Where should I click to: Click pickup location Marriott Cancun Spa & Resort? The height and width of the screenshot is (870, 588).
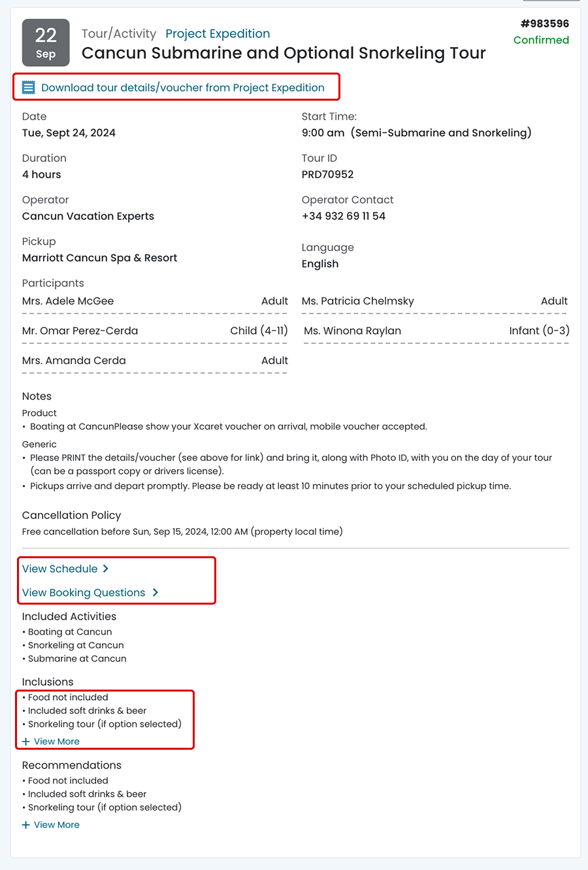coord(100,258)
